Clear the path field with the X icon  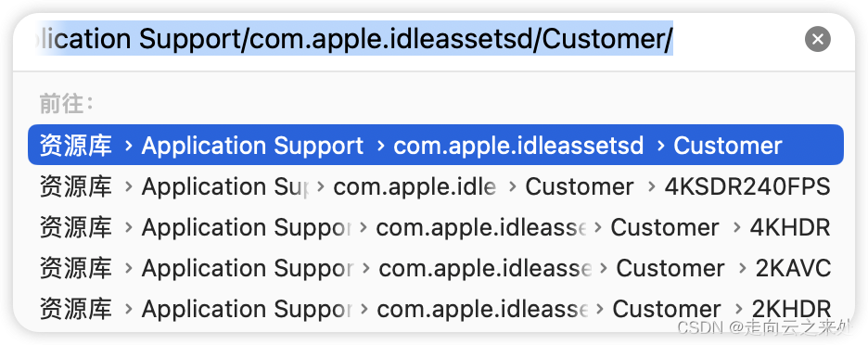pyautogui.click(x=817, y=39)
